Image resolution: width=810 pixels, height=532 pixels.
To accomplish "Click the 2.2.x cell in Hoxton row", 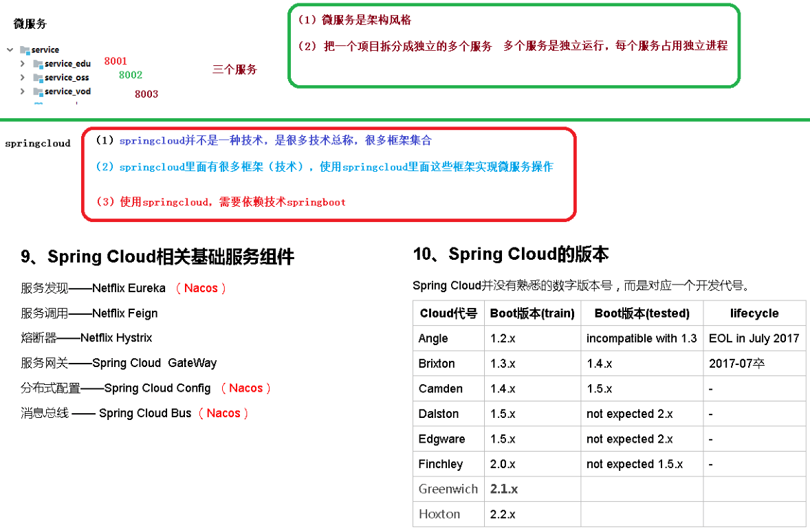I will tap(532, 514).
